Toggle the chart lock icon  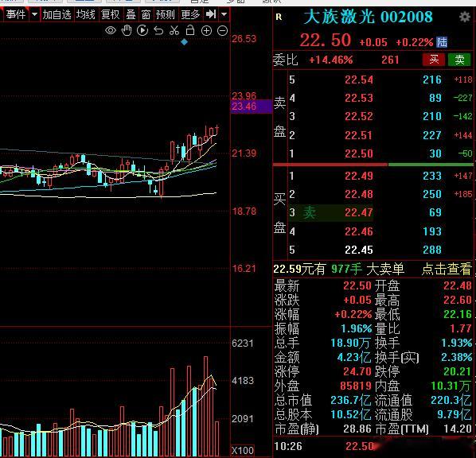190,30
